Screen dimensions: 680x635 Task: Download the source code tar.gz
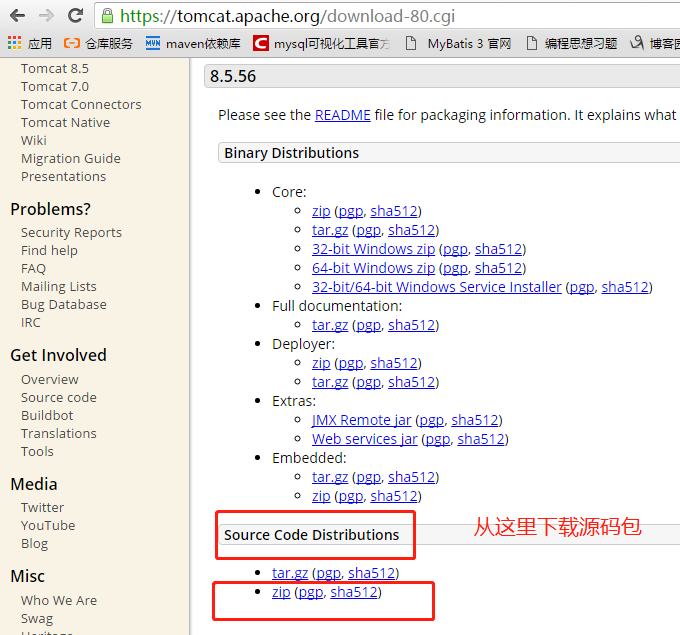(290, 573)
